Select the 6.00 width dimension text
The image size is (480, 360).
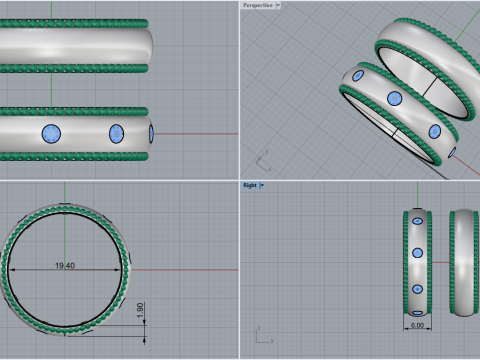pyautogui.click(x=417, y=325)
